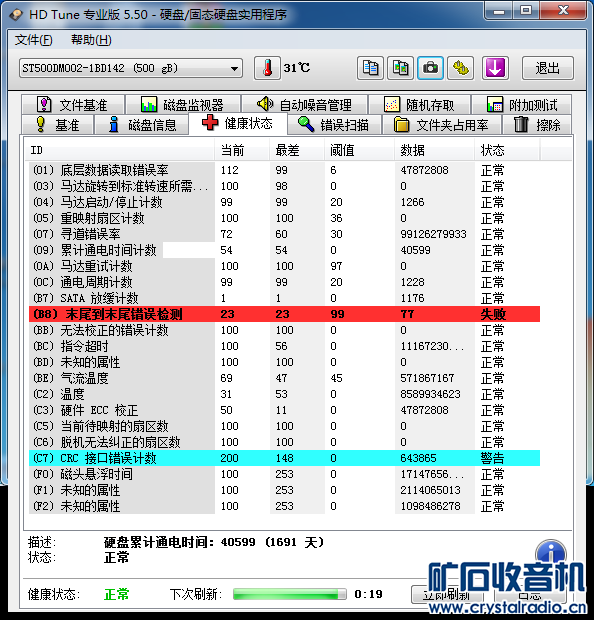594x620 pixels.
Task: Click the 退出 exit button
Action: click(x=548, y=68)
